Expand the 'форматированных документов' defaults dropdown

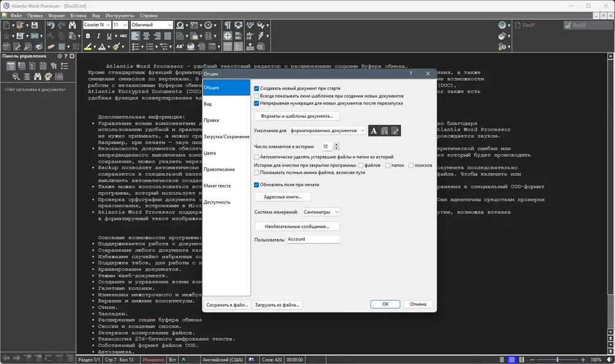(x=328, y=130)
